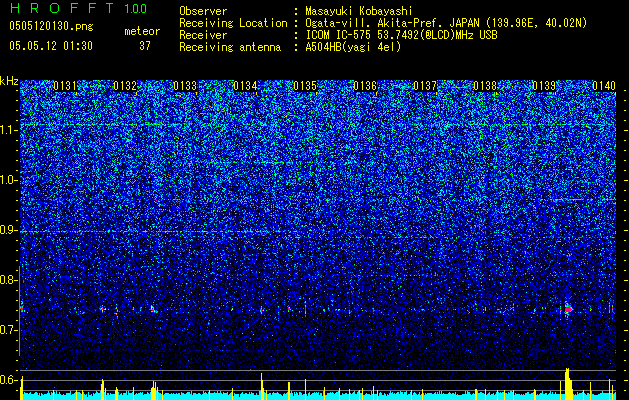
Task: Click the strong red meteor echo near 0139
Action: [x=568, y=309]
